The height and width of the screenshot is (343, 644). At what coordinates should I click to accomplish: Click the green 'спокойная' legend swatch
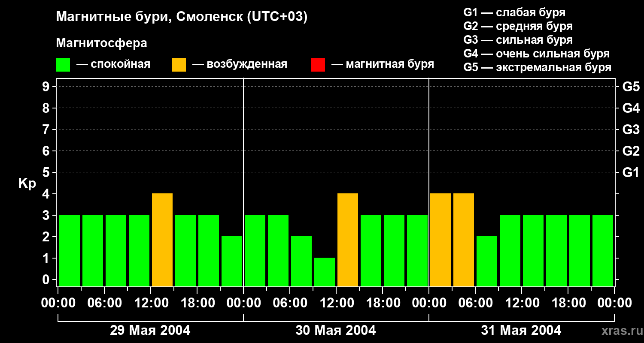coord(63,65)
